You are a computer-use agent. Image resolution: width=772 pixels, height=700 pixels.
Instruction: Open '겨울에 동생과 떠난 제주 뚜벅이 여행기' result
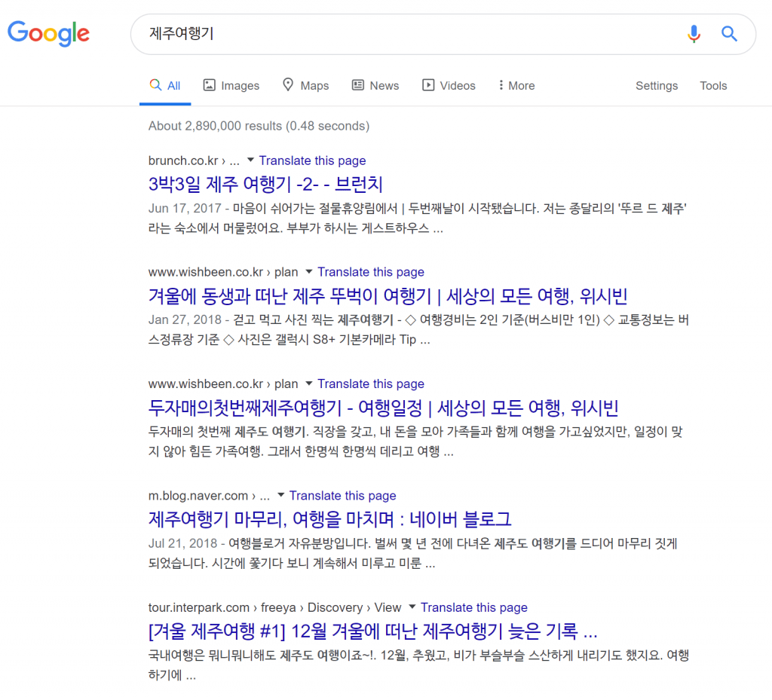388,295
